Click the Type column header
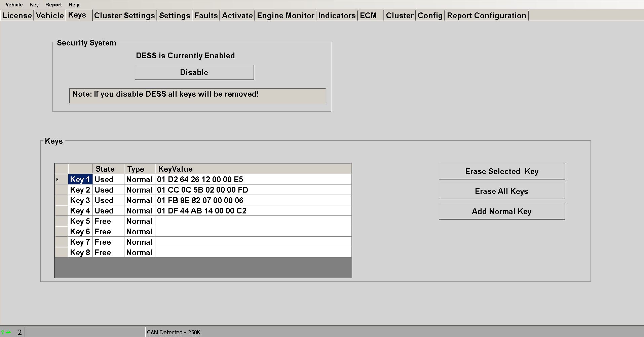 pyautogui.click(x=140, y=169)
